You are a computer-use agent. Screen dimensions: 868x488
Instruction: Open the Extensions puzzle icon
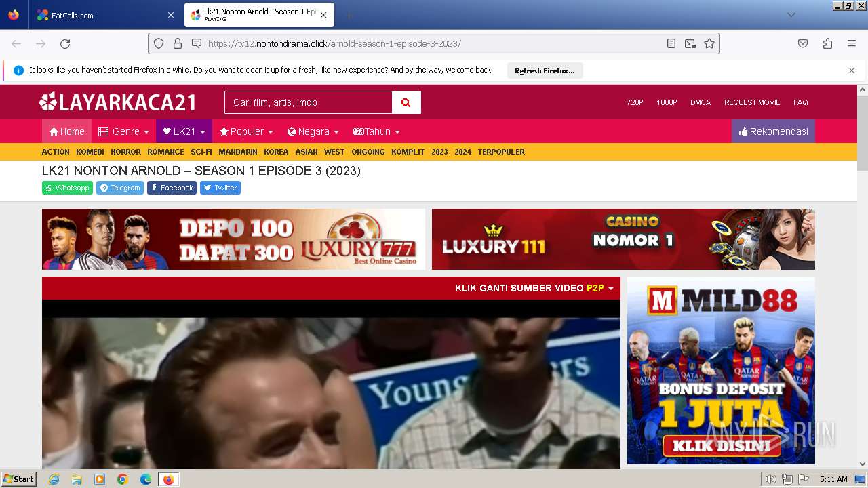pyautogui.click(x=827, y=43)
